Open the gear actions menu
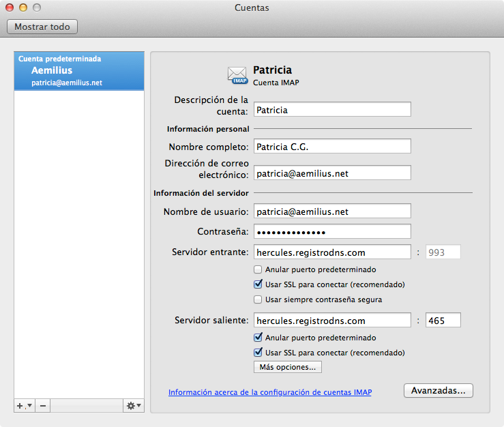Image resolution: width=504 pixels, height=427 pixels. (x=134, y=406)
